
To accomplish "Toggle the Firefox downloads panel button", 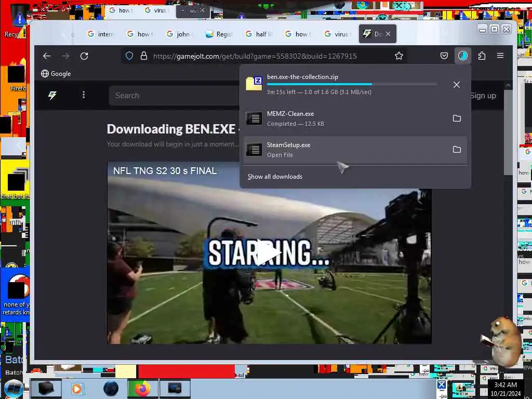I will [463, 56].
